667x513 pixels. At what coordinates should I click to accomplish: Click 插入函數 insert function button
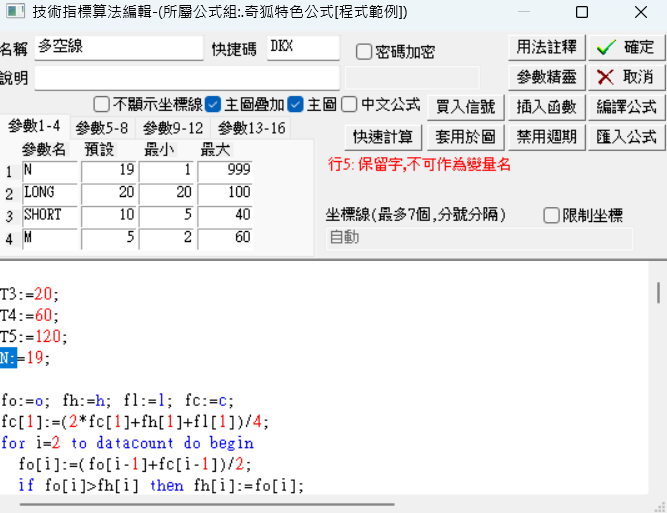click(547, 107)
